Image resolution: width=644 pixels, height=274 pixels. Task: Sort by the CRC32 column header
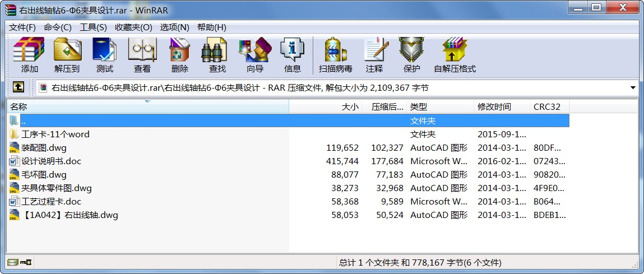[x=549, y=107]
